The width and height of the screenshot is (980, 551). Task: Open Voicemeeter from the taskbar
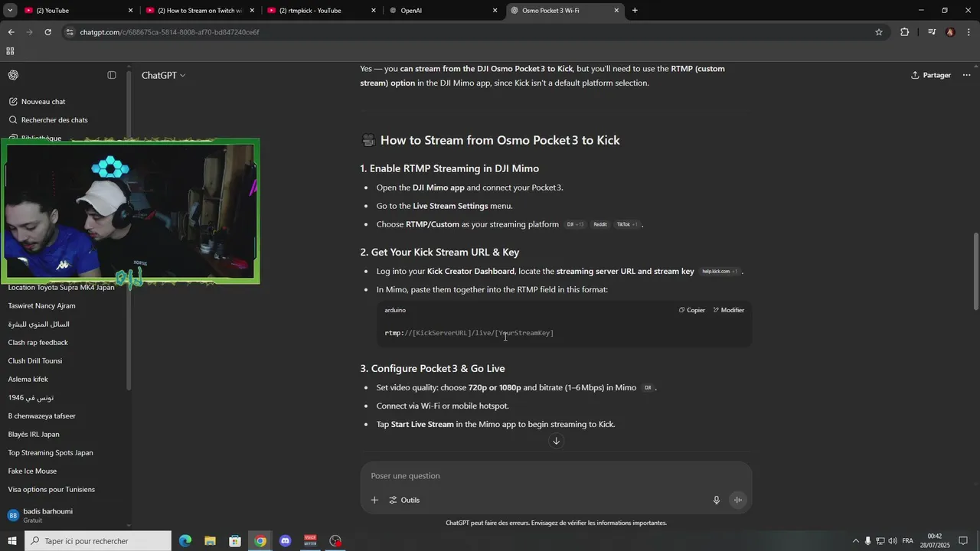[310, 541]
